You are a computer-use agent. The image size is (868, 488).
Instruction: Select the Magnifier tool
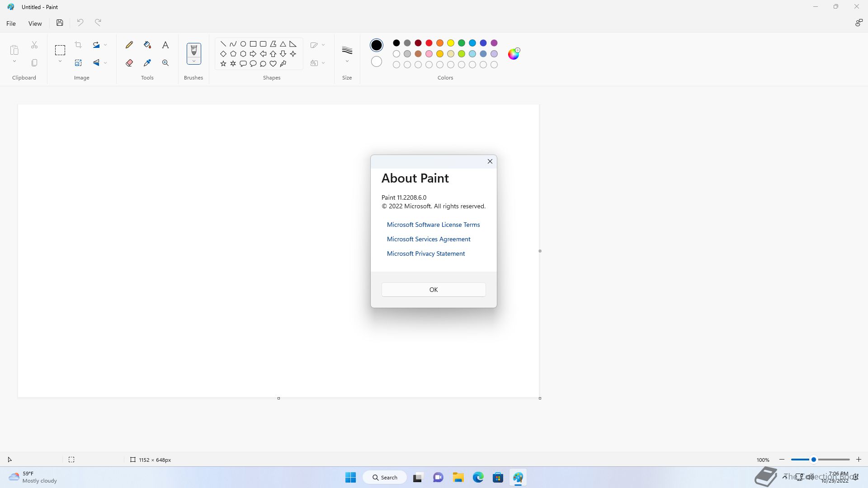(165, 63)
